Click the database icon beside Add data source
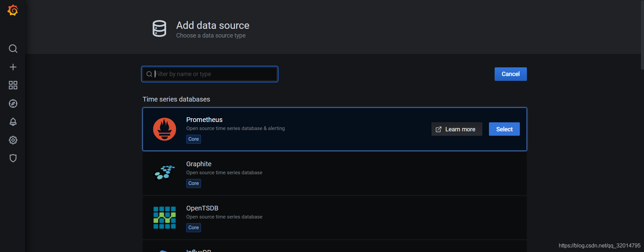The width and height of the screenshot is (644, 252). point(159,28)
